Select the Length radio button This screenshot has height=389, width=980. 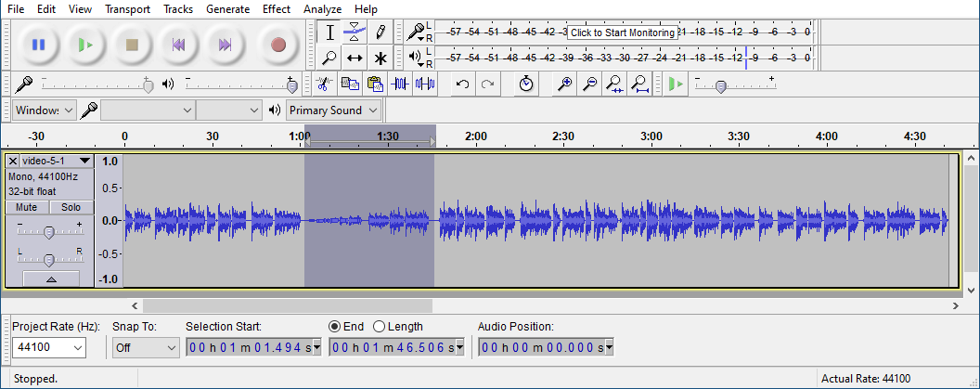(379, 327)
